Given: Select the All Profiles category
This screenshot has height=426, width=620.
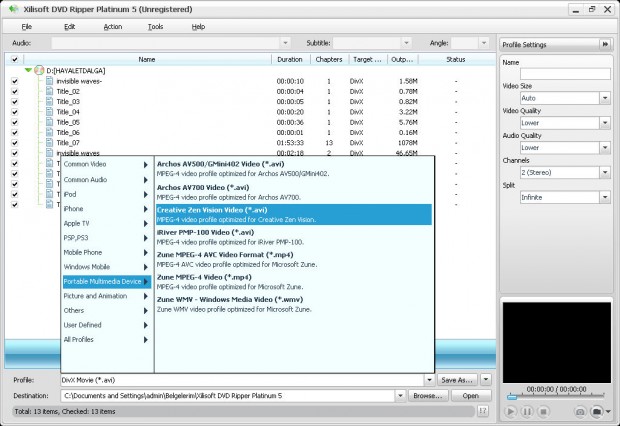Looking at the screenshot, I should pyautogui.click(x=107, y=339).
